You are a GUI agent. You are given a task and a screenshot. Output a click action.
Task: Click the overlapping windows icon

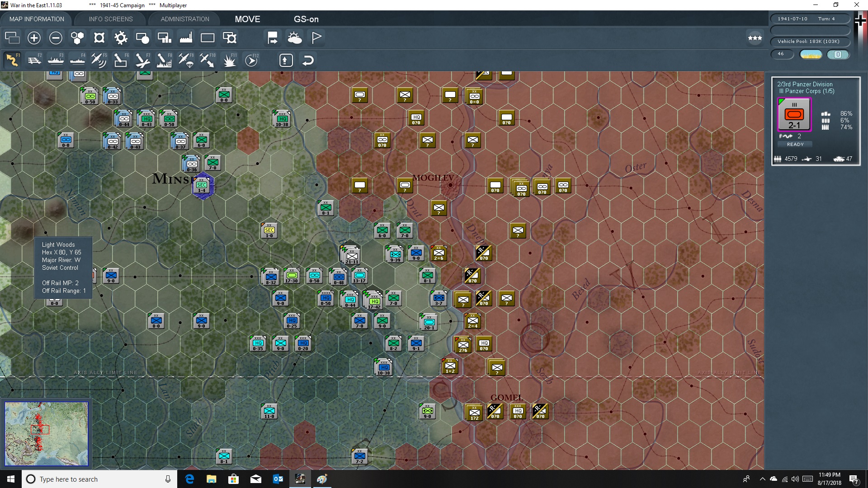point(12,38)
